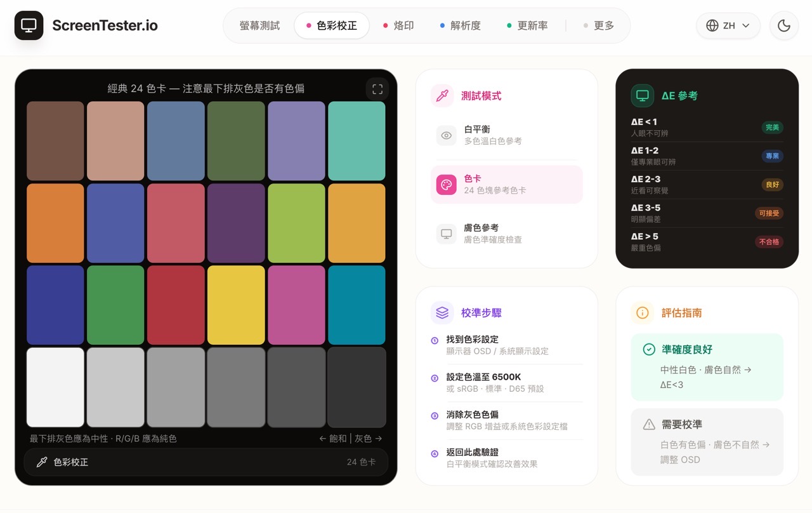
Task: Click the 需要校準 guidance card
Action: tap(707, 442)
